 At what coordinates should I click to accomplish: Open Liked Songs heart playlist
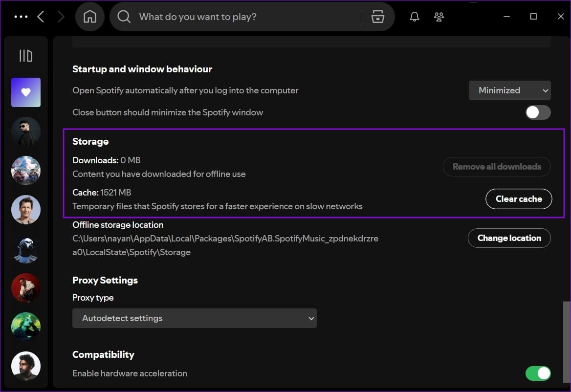26,92
